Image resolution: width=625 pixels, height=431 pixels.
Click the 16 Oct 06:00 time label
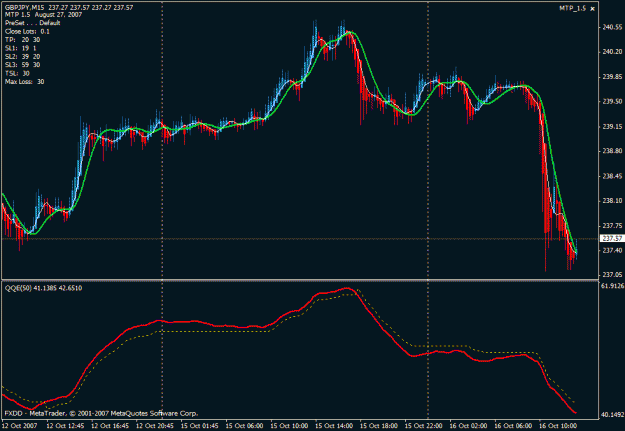click(513, 426)
